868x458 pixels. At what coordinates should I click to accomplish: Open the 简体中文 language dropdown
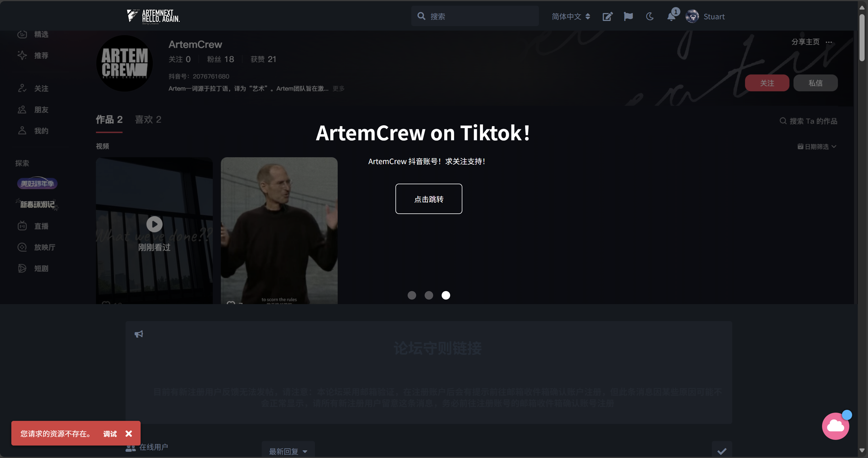pyautogui.click(x=571, y=16)
